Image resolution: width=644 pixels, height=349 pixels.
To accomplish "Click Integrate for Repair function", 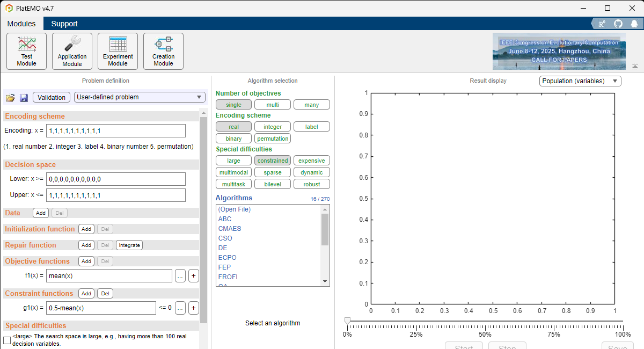I will [129, 245].
